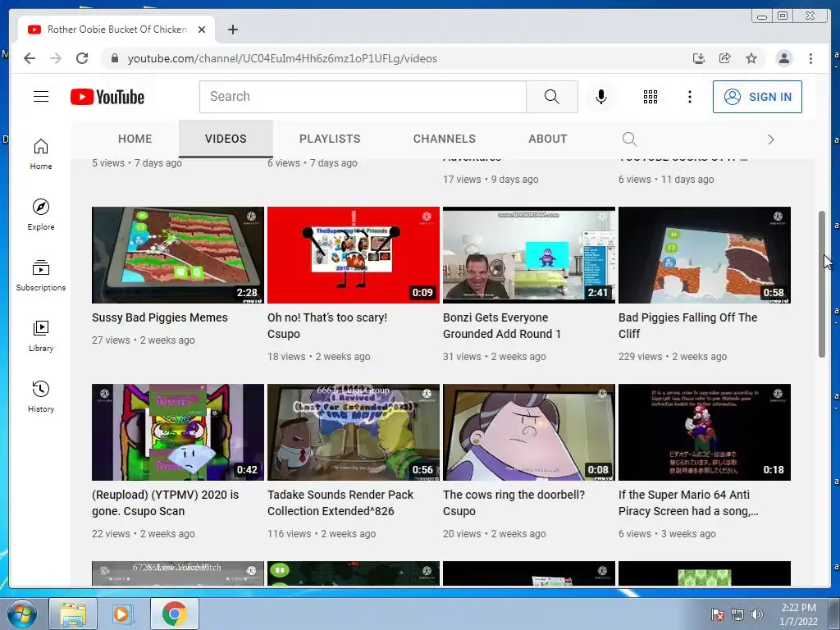This screenshot has height=630, width=840.
Task: Go to the YouTube logo home link
Action: (x=107, y=97)
